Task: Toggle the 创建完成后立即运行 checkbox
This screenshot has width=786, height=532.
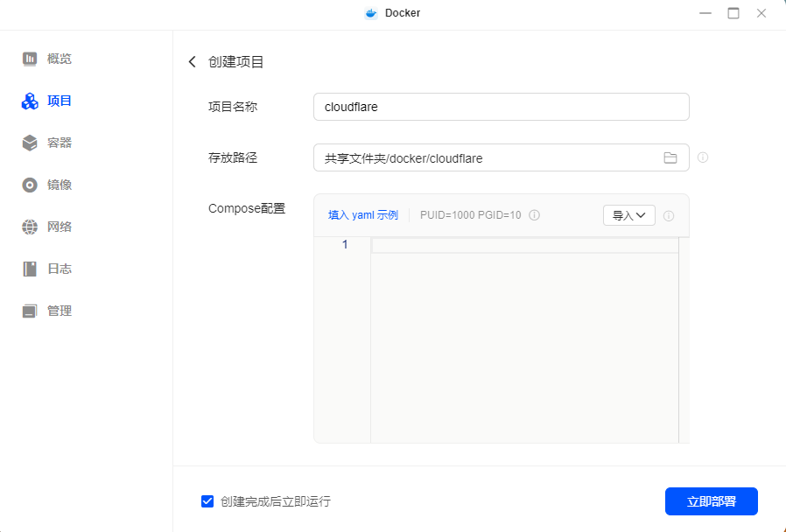Action: (x=207, y=501)
